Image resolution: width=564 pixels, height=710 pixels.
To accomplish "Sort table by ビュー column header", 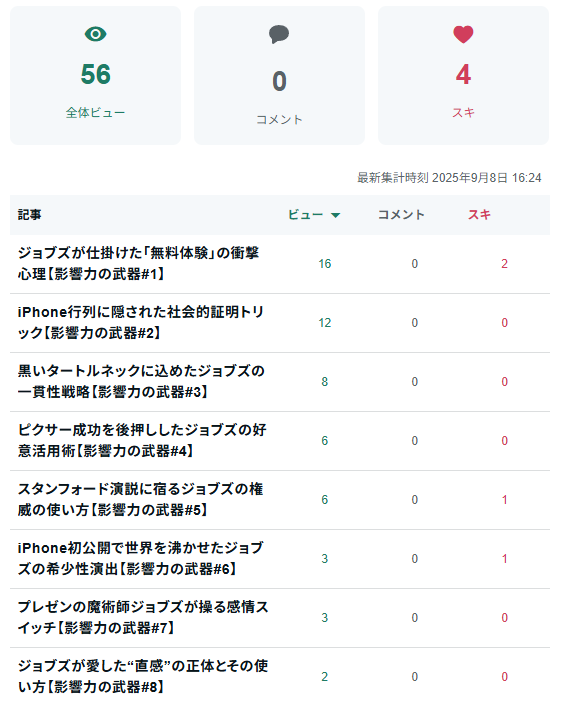I will coord(306,215).
